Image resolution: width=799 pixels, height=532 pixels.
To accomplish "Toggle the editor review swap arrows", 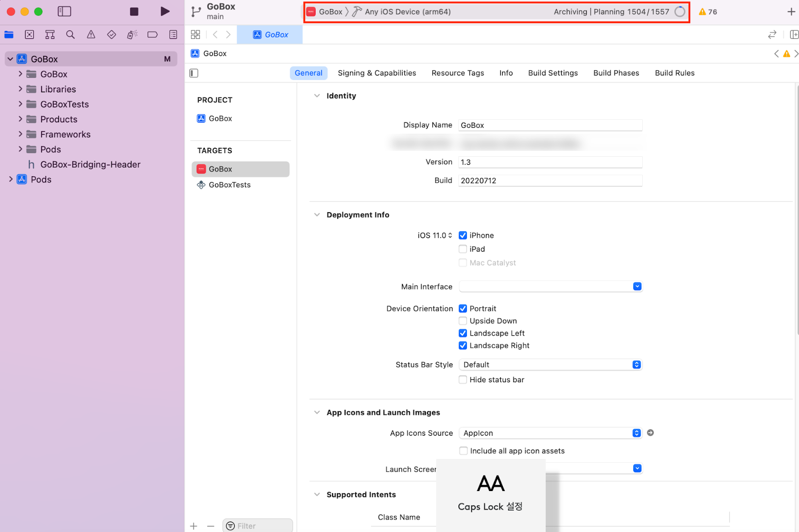I will (x=772, y=34).
